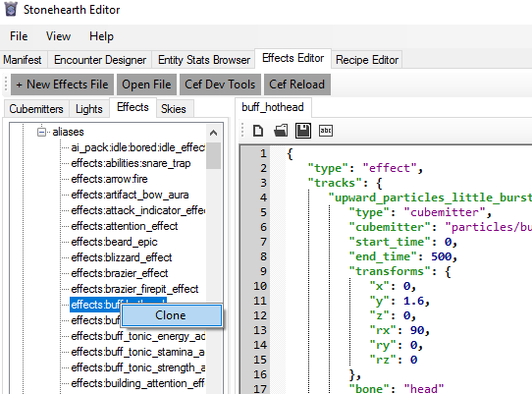Switch to the Manifest tab

click(23, 60)
